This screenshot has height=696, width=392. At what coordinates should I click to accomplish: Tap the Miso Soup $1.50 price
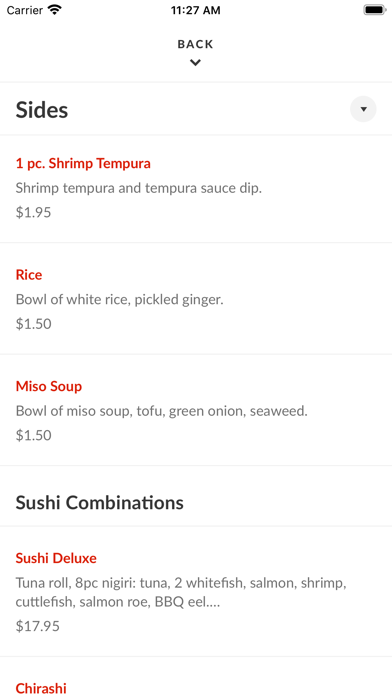pos(33,435)
